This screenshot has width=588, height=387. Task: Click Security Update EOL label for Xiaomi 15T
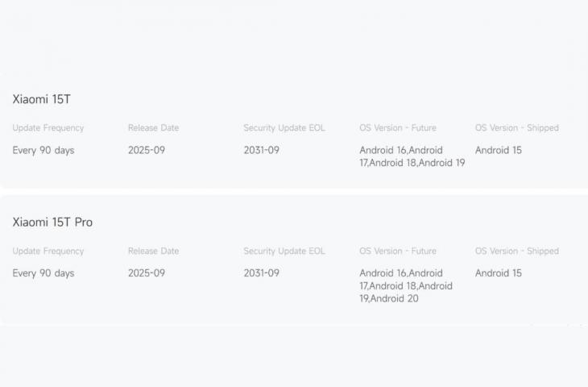(x=284, y=128)
